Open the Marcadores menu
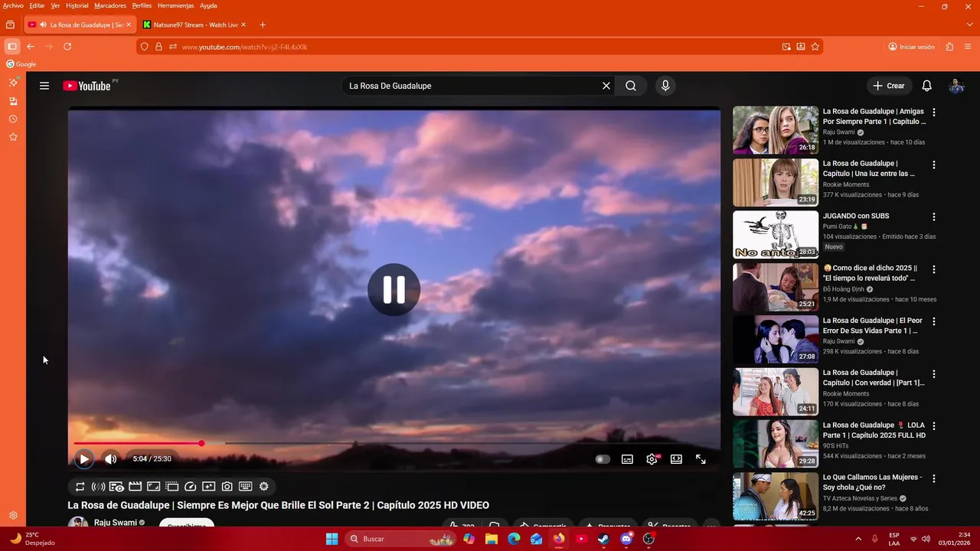 click(110, 5)
